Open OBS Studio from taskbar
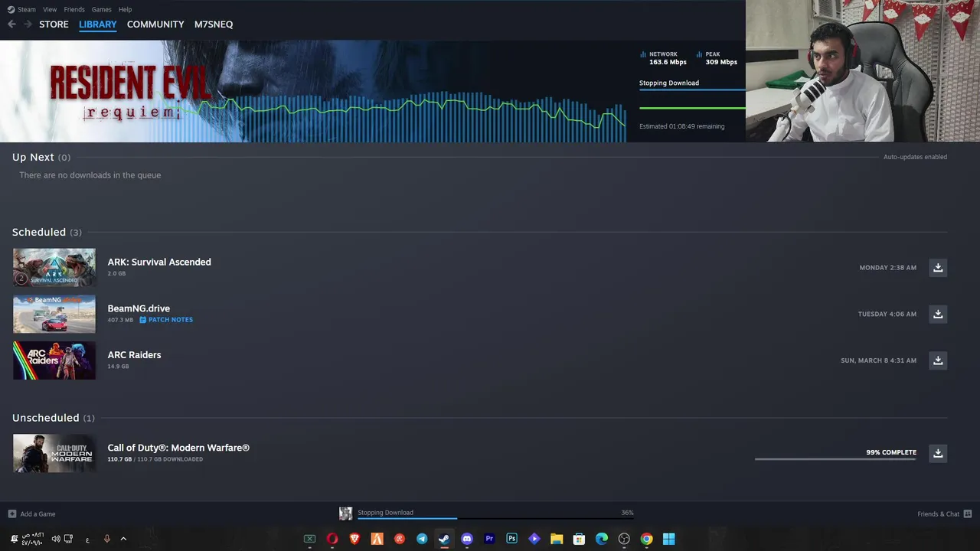 (x=624, y=539)
